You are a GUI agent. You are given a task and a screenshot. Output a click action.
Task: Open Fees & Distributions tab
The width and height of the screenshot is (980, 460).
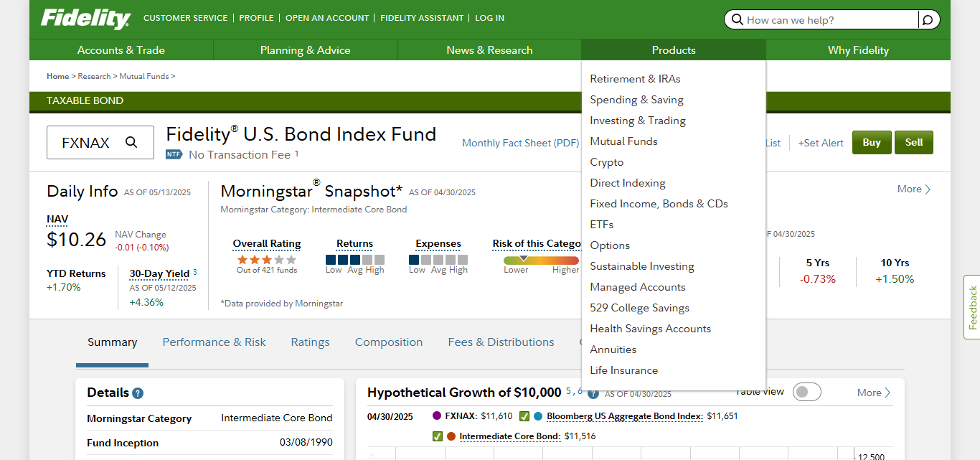[501, 342]
